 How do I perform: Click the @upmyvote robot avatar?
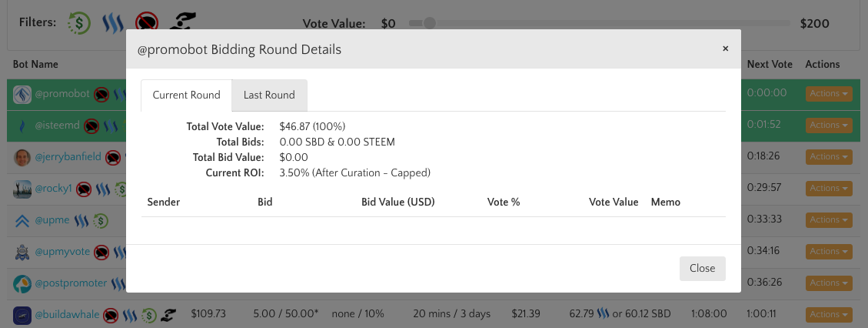coord(22,252)
